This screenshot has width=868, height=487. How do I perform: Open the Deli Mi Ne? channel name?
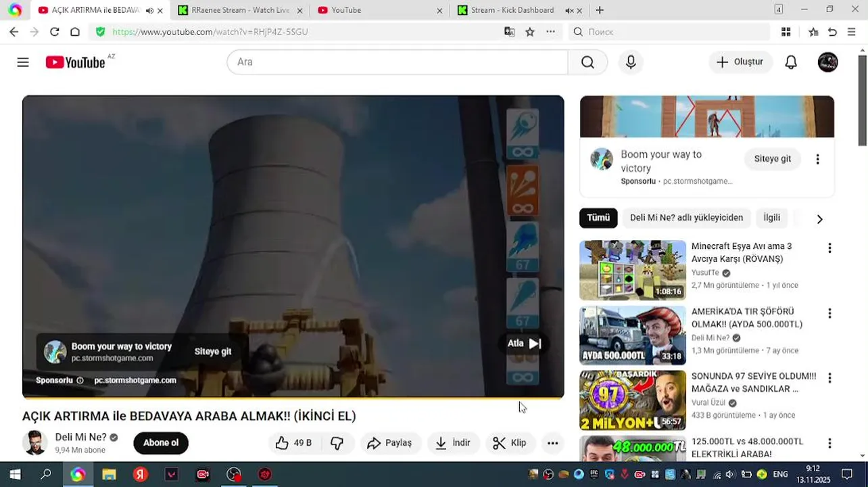pos(80,438)
